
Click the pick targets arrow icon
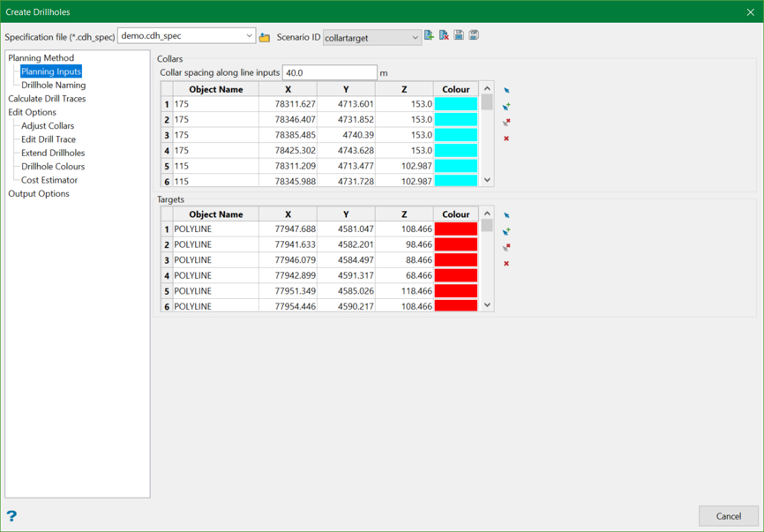point(506,216)
